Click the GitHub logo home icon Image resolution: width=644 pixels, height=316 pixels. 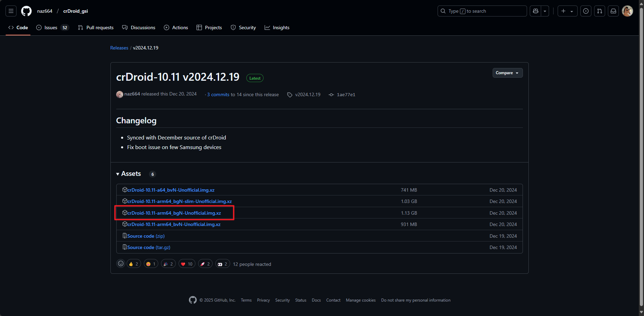click(26, 11)
